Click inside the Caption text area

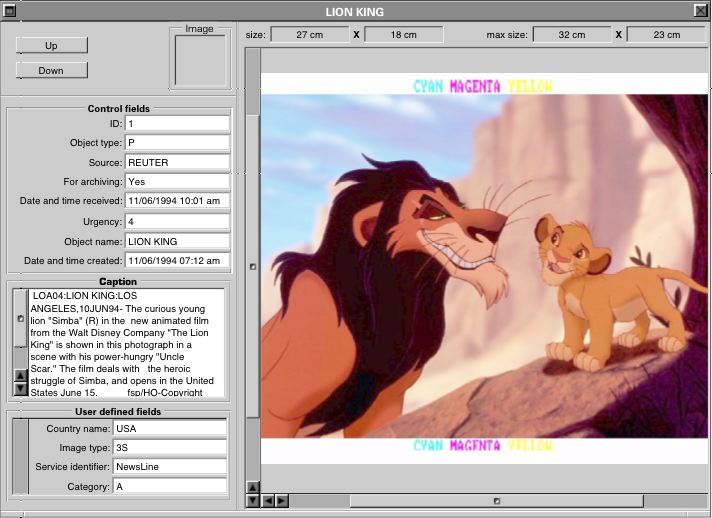coord(127,343)
